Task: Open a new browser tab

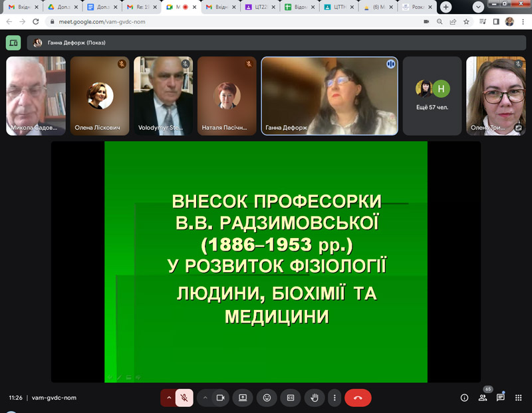Action: (446, 7)
